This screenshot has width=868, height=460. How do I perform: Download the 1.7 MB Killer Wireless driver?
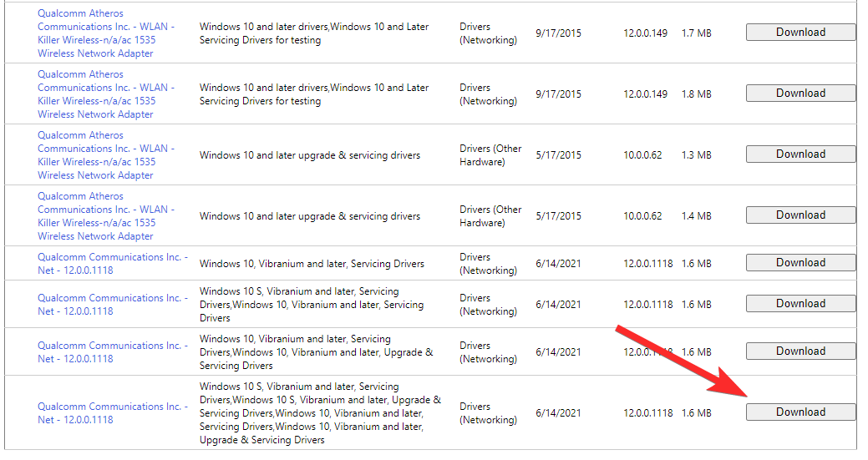point(800,32)
